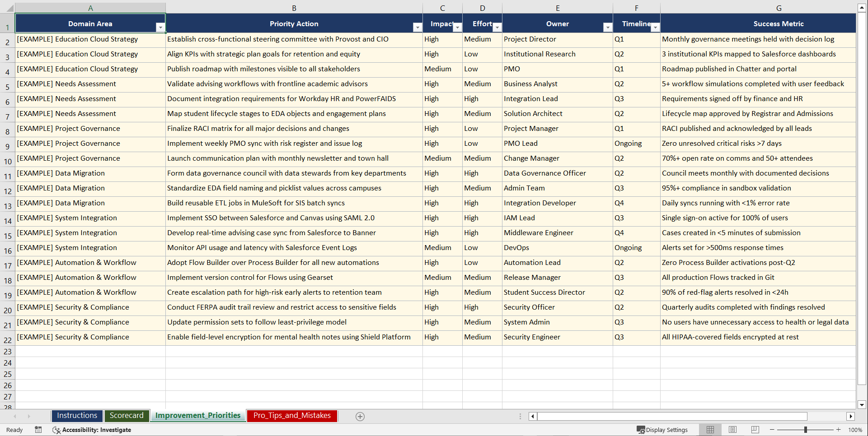Open Page Break Preview using its icon
This screenshot has height=436, width=868.
click(x=755, y=429)
